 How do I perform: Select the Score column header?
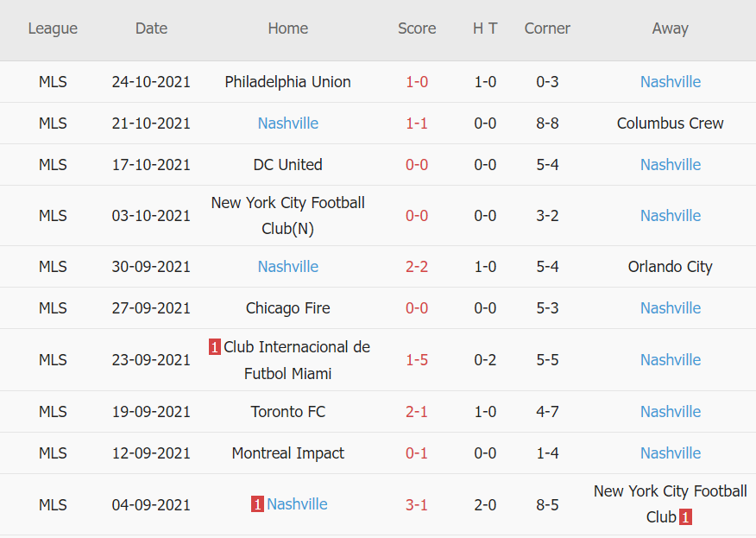pos(417,28)
